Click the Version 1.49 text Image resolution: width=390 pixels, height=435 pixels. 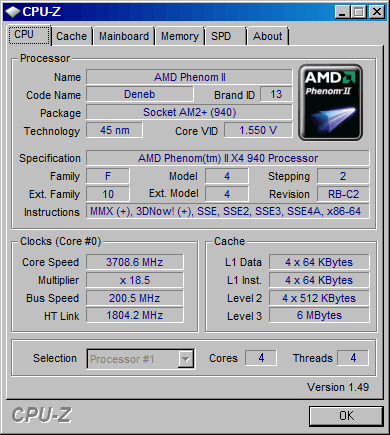click(338, 387)
